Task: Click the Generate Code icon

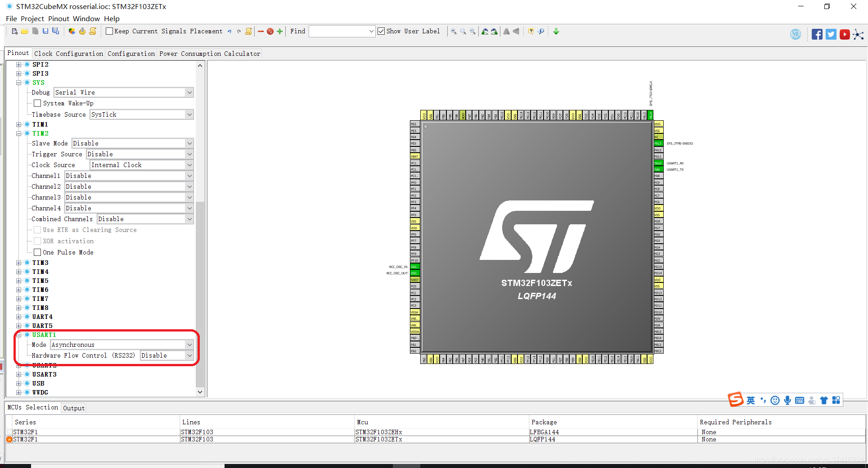Action: 82,31
